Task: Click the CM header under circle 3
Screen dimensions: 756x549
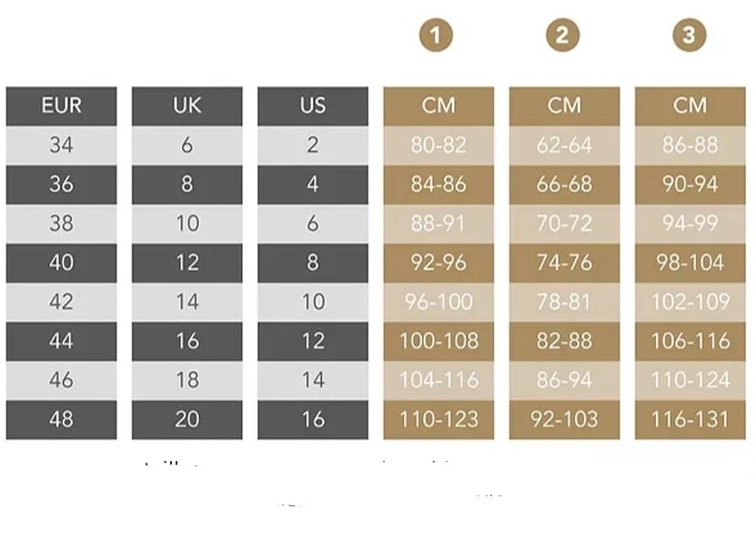Action: coord(690,105)
